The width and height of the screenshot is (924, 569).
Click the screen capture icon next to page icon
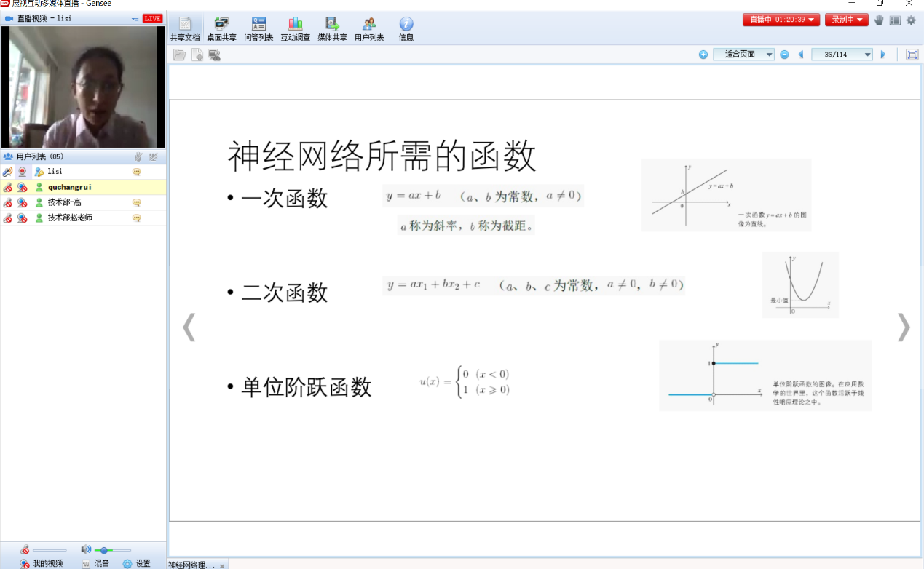214,55
